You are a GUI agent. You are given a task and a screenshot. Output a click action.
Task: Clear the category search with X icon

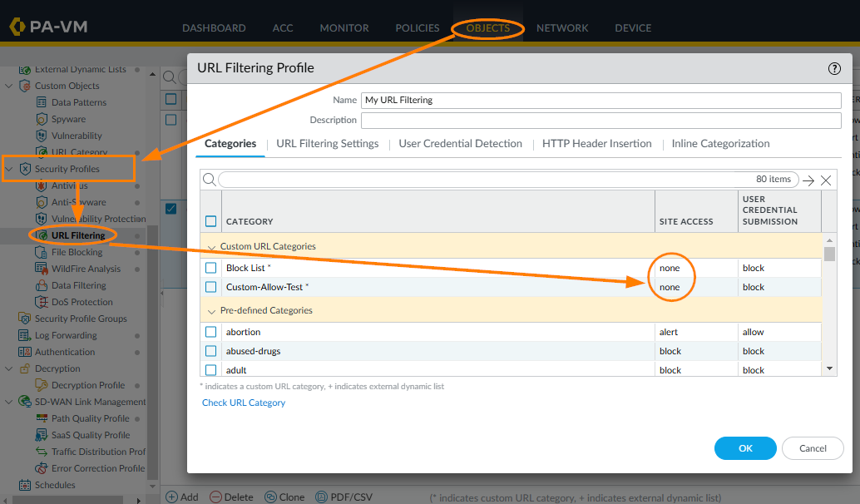pos(826,180)
